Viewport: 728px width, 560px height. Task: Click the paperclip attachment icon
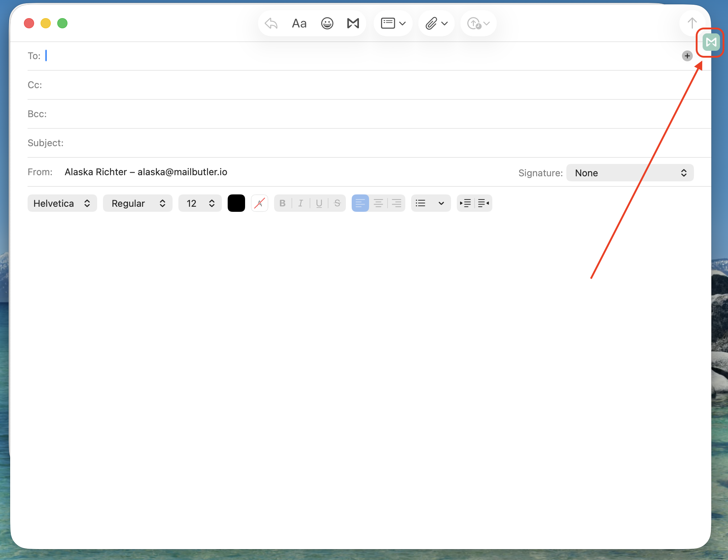coord(431,24)
